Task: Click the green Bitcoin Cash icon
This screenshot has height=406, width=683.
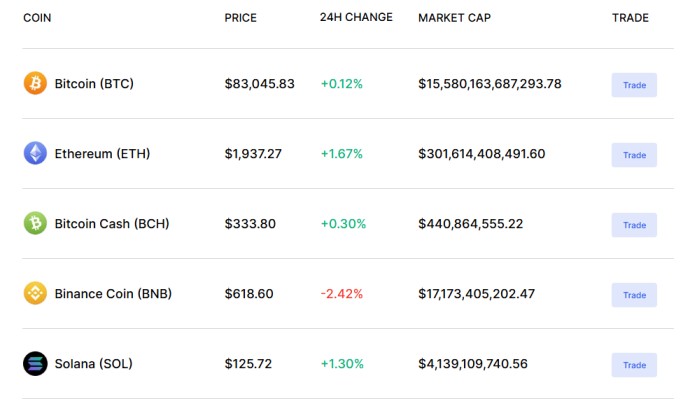Action: 35,224
